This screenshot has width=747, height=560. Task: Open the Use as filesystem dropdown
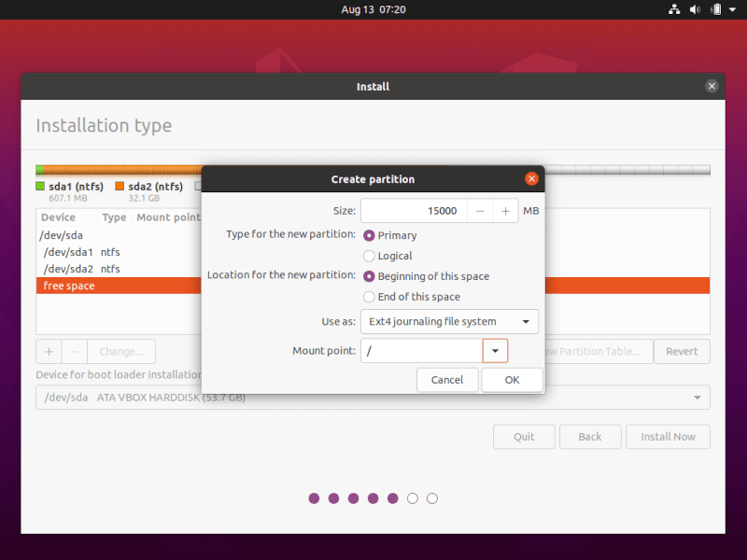449,322
